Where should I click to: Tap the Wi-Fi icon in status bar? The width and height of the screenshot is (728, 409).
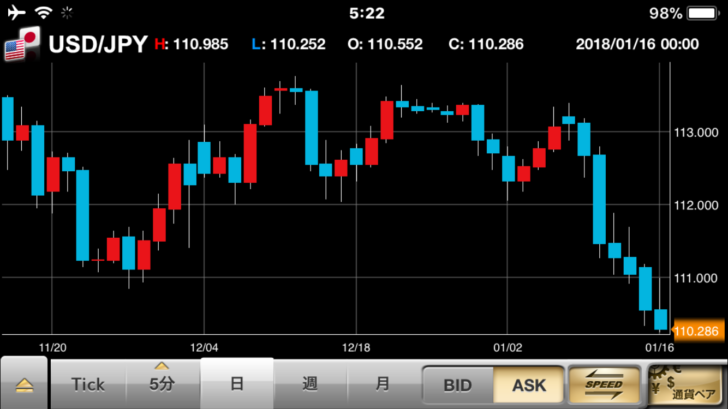coord(44,14)
